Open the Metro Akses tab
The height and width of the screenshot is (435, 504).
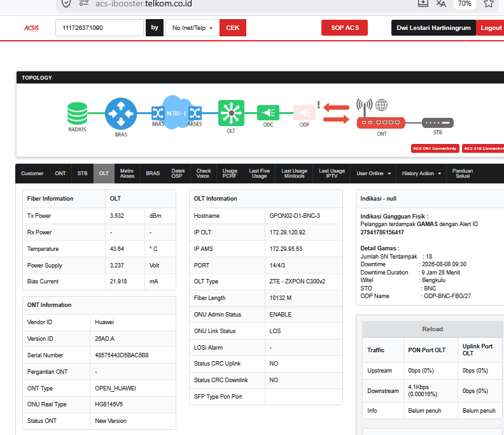click(127, 173)
